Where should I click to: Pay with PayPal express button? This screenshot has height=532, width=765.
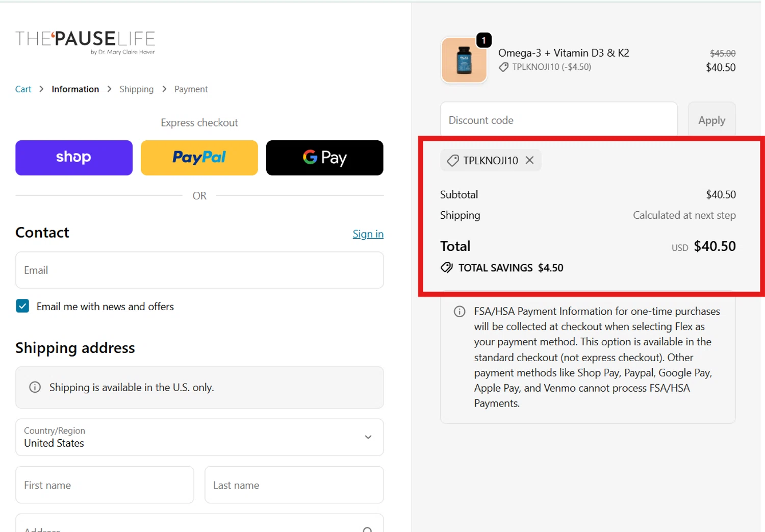199,158
